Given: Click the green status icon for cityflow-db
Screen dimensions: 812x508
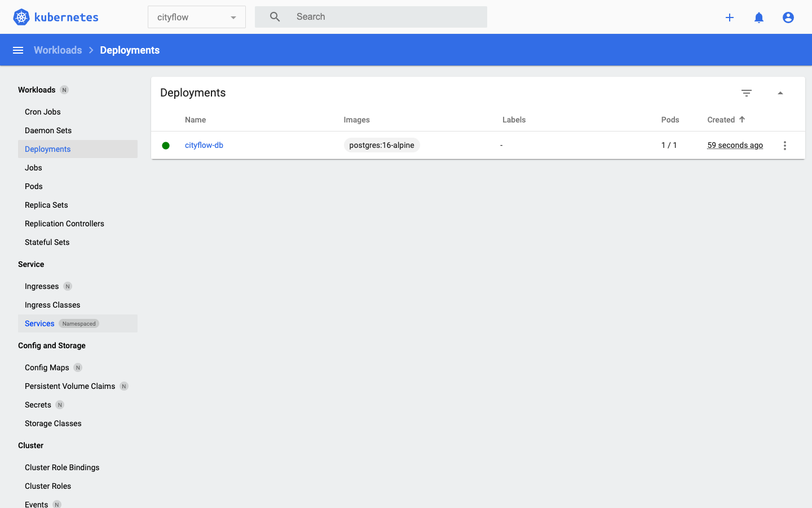Looking at the screenshot, I should [166, 146].
